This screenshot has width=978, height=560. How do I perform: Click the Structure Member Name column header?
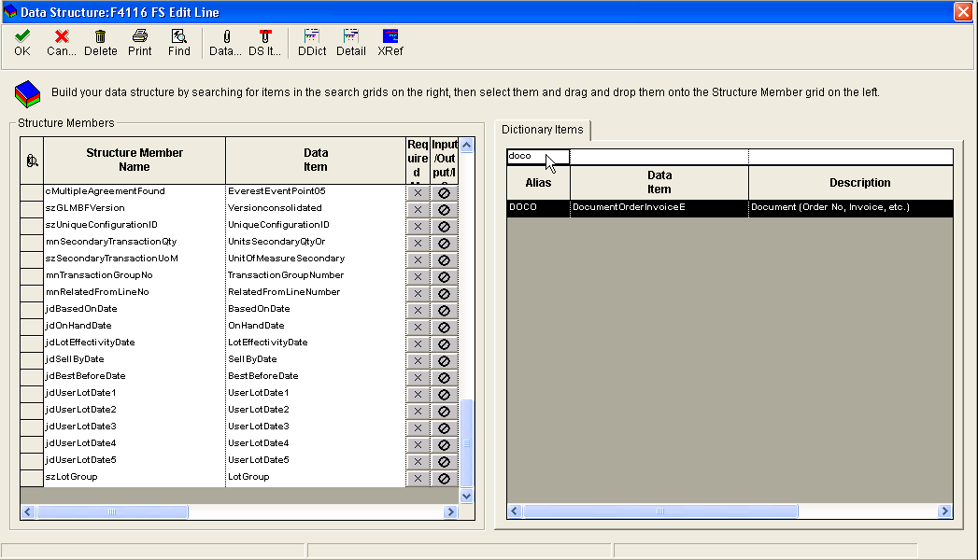tap(135, 161)
